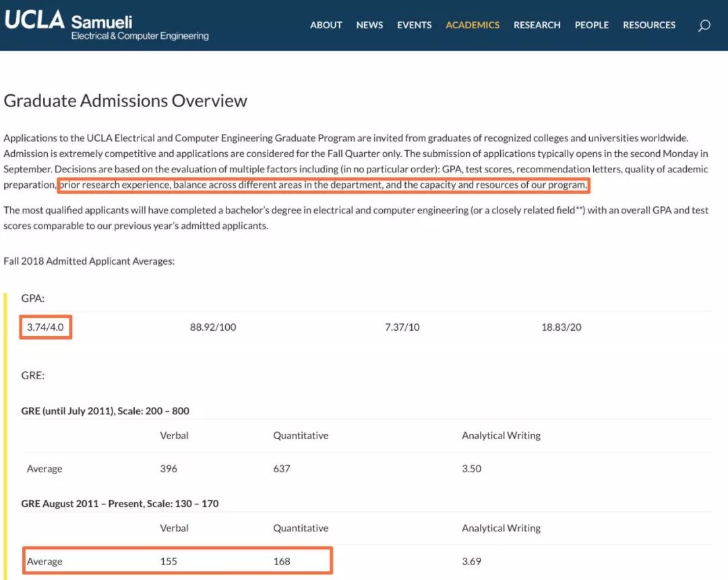This screenshot has width=728, height=580.
Task: Click the Graduate Admissions Overview heading
Action: (x=125, y=100)
